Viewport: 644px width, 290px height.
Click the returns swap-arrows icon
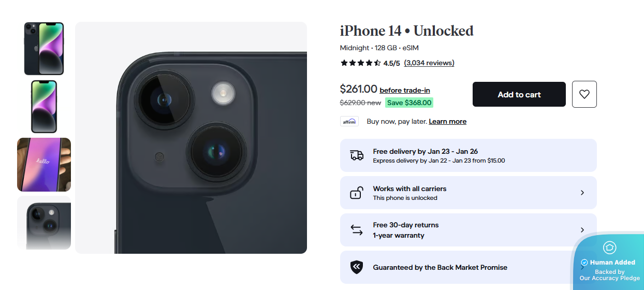pyautogui.click(x=357, y=230)
